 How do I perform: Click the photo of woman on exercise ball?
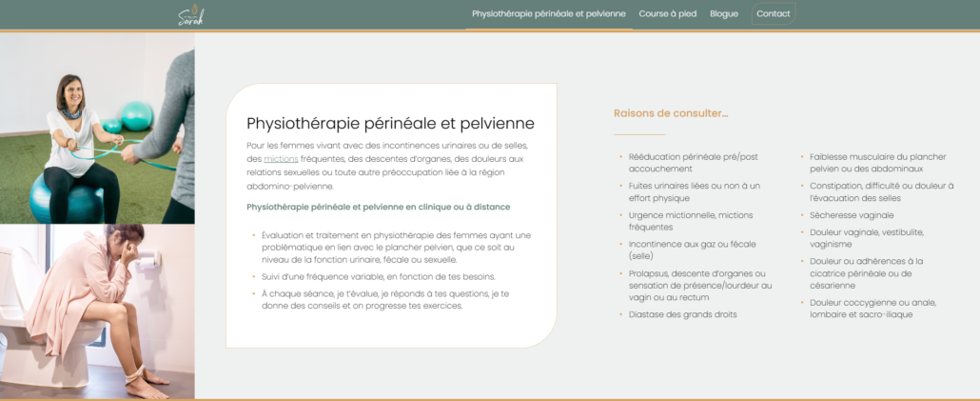(x=97, y=129)
